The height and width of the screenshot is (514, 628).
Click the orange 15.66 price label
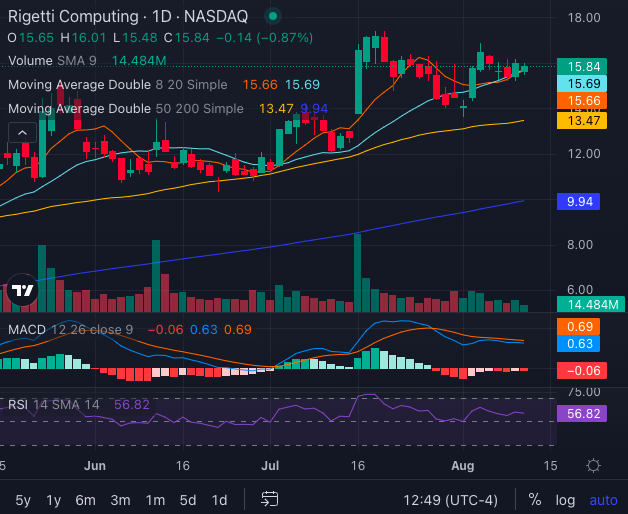[x=582, y=101]
